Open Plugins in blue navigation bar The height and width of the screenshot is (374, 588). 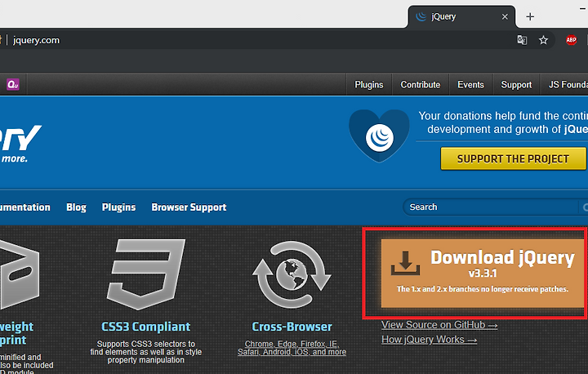pos(118,207)
